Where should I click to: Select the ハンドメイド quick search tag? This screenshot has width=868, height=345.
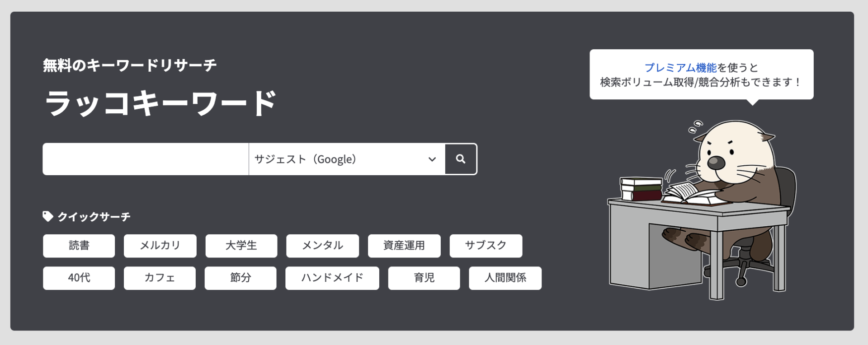point(332,278)
